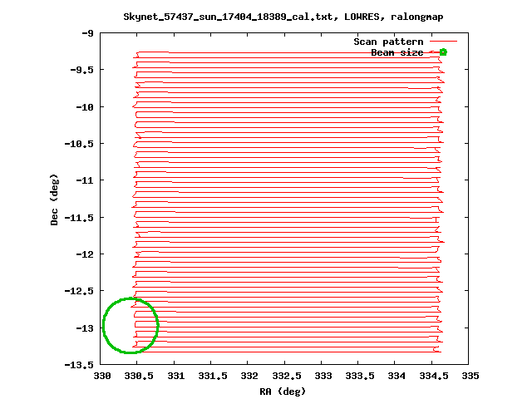Click the 333.5 RA tick label
This screenshot has height=399, width=532.
(360, 376)
